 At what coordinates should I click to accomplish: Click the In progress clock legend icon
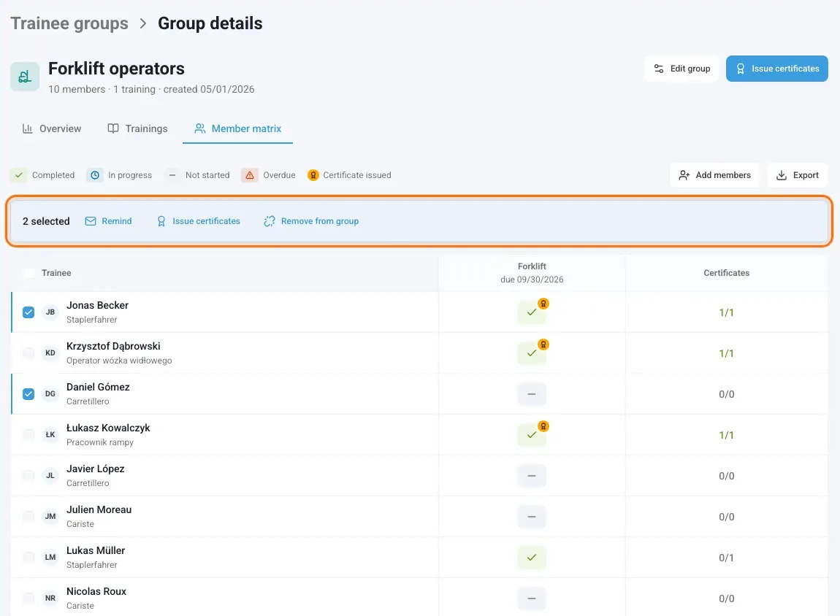tap(95, 175)
